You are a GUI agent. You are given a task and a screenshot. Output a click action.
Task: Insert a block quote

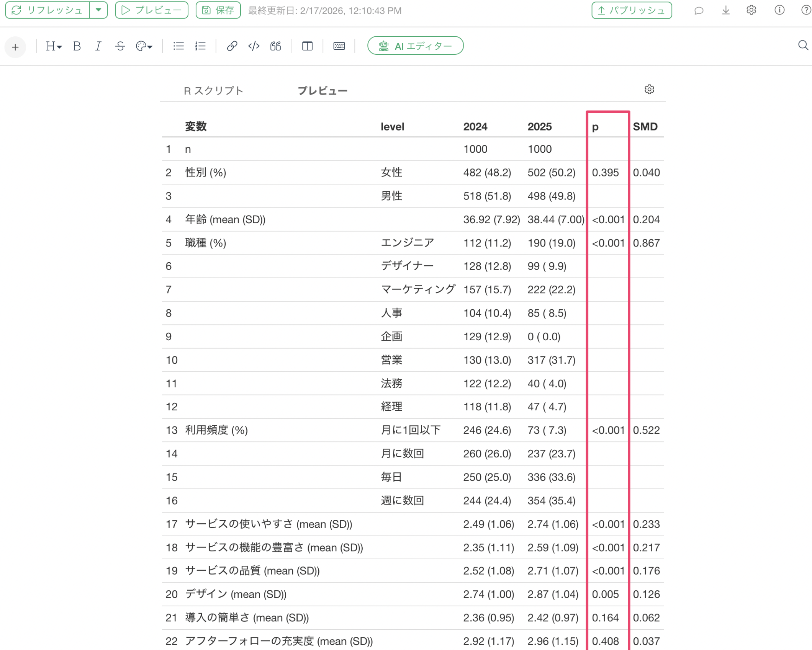[275, 46]
